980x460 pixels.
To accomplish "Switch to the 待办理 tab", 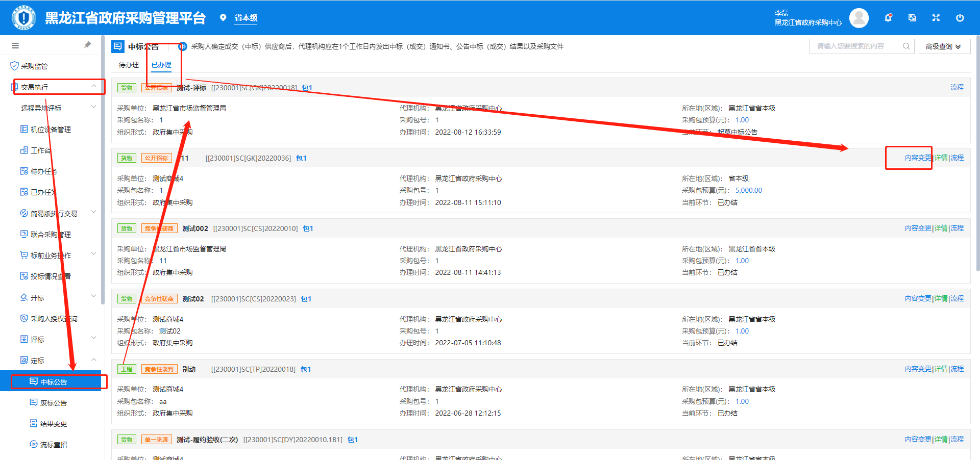I will click(129, 65).
